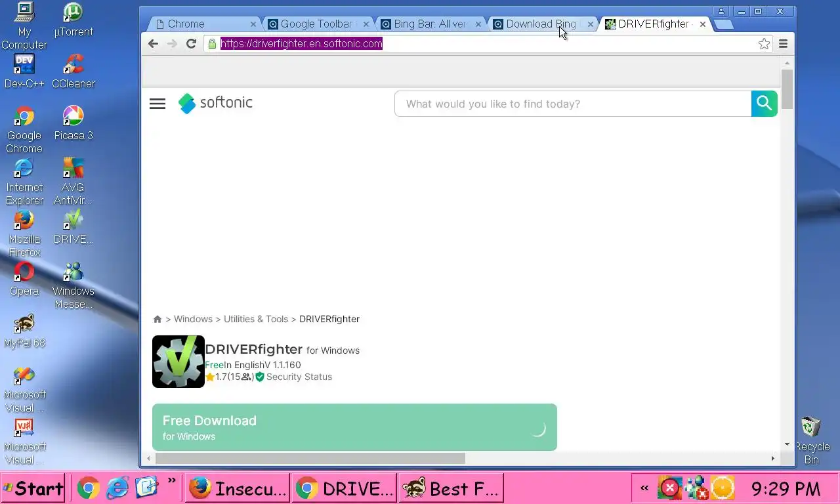Expand the quick launch overflow chevron
The width and height of the screenshot is (840, 504).
pos(172,481)
